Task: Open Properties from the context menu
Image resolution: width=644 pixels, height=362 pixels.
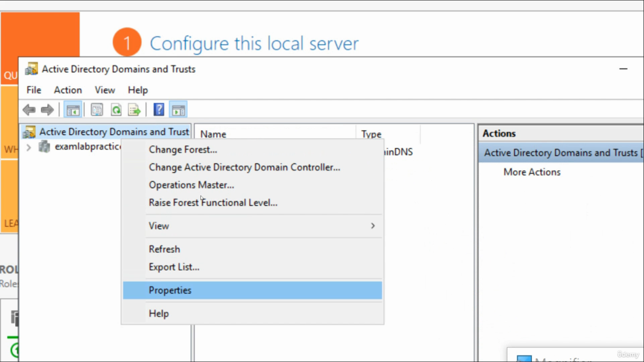Action: (253, 290)
